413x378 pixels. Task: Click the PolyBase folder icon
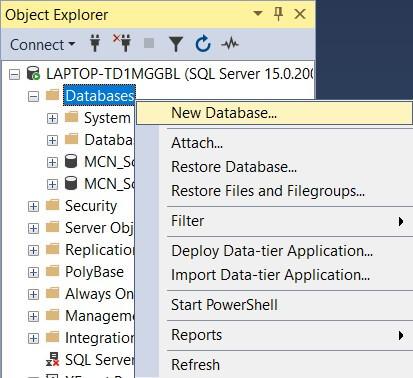point(52,271)
